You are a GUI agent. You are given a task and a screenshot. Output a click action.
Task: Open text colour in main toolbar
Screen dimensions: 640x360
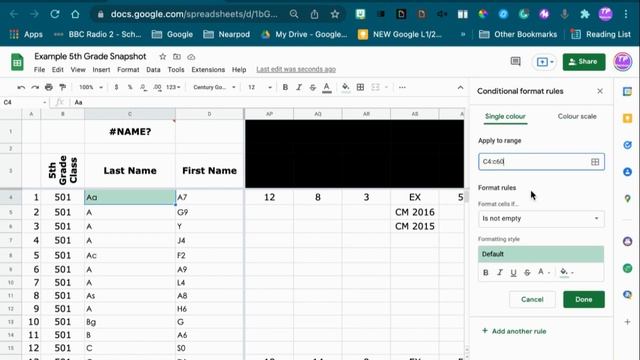(327, 87)
